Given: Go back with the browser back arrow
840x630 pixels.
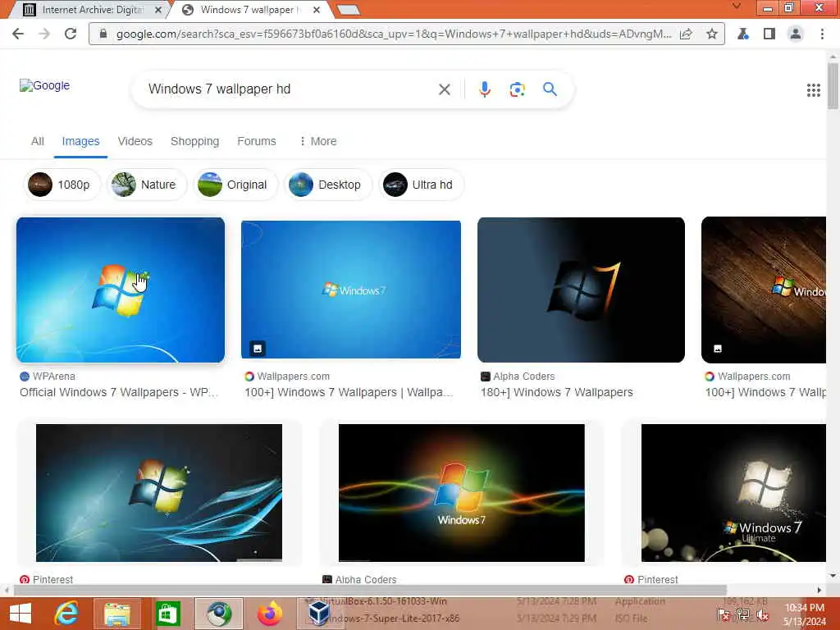Looking at the screenshot, I should coord(18,34).
